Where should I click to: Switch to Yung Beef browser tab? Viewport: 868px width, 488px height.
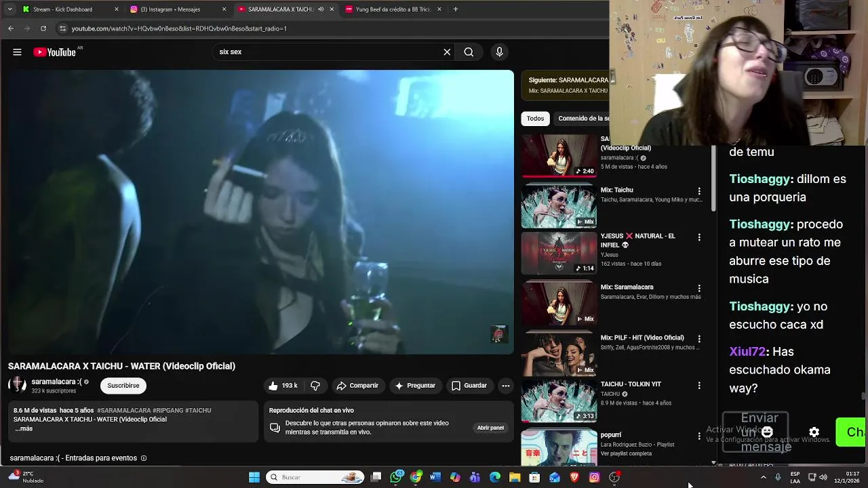pos(393,9)
